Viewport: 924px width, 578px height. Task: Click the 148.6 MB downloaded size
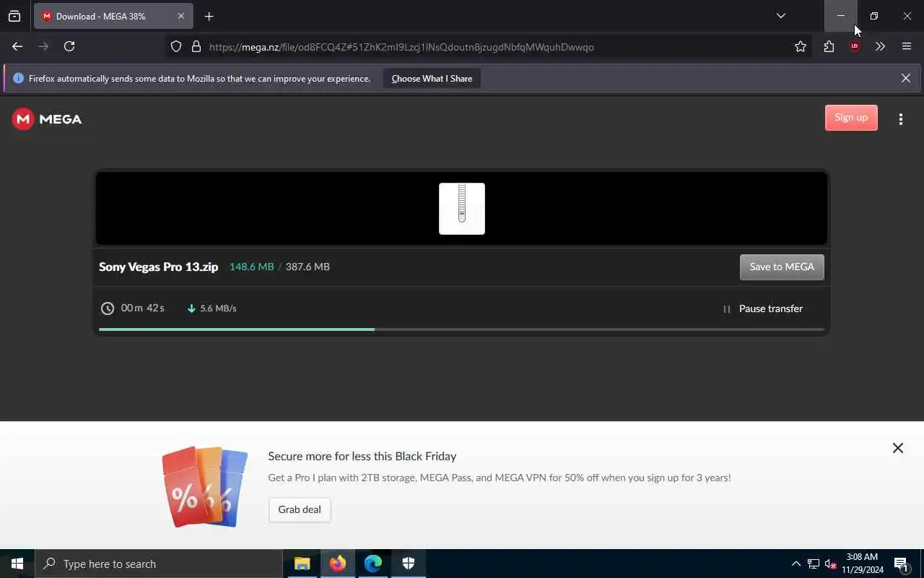point(251,267)
